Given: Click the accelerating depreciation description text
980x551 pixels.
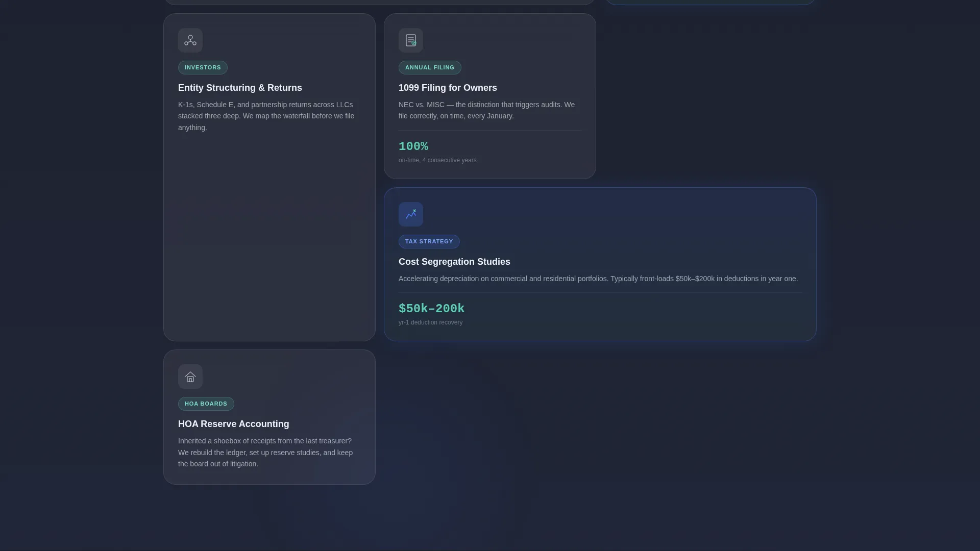Looking at the screenshot, I should 598,279.
